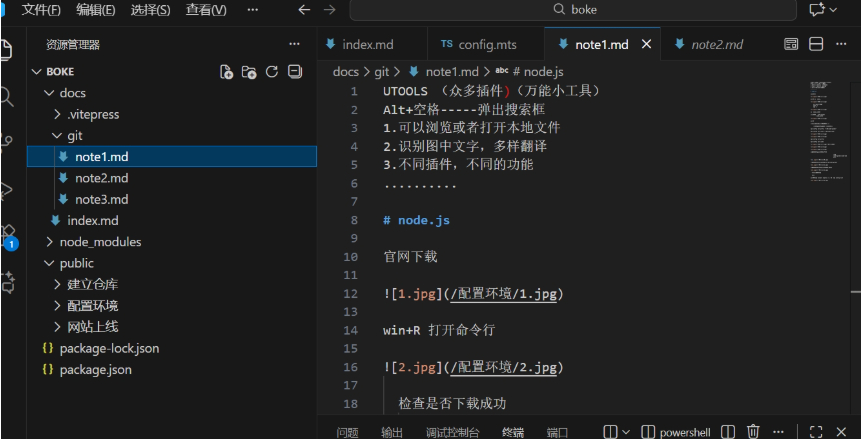Open the chat dropdown chevron top right
863x442 pixels.
click(833, 10)
